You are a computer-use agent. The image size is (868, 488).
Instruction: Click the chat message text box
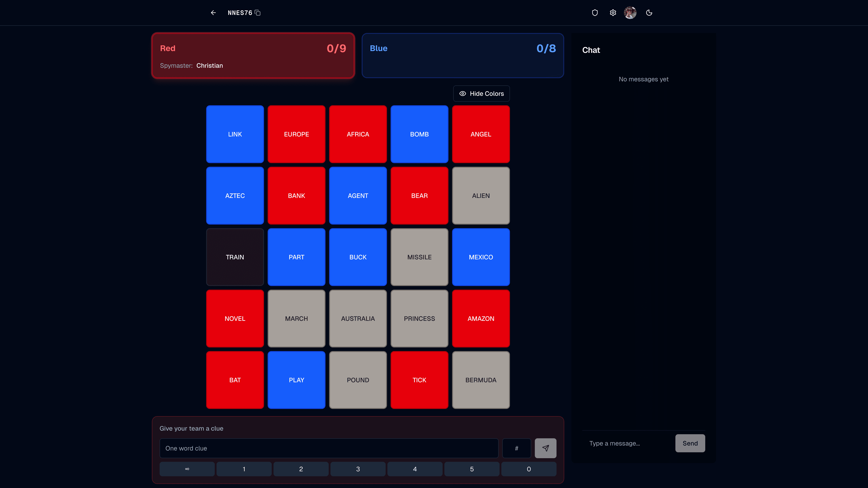[x=627, y=443]
